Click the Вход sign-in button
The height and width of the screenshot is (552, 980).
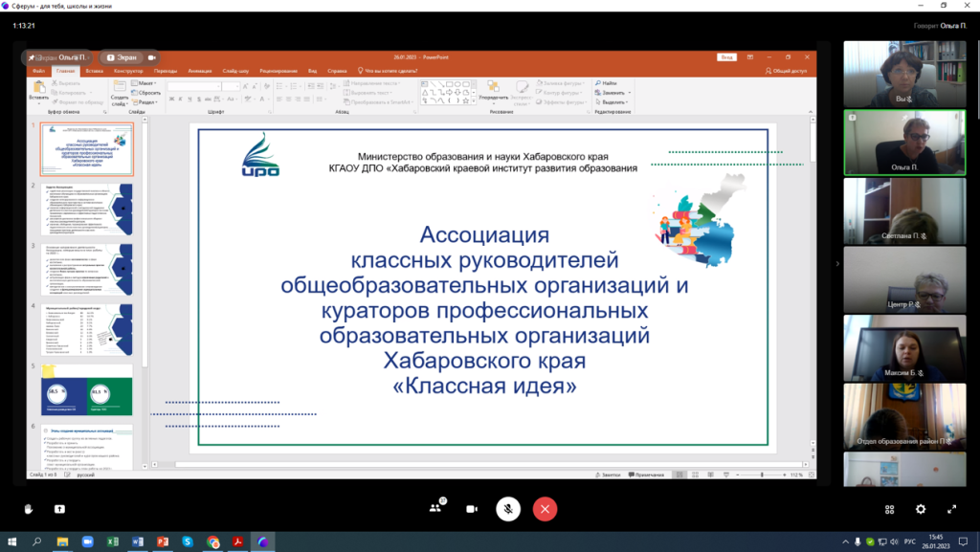click(x=726, y=57)
